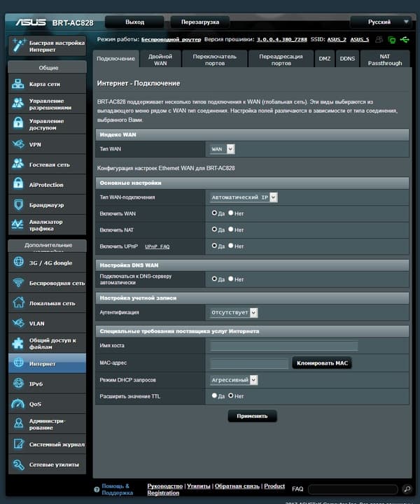Click the VPN sidebar icon
Screen dimensions: 420x504
[18, 145]
